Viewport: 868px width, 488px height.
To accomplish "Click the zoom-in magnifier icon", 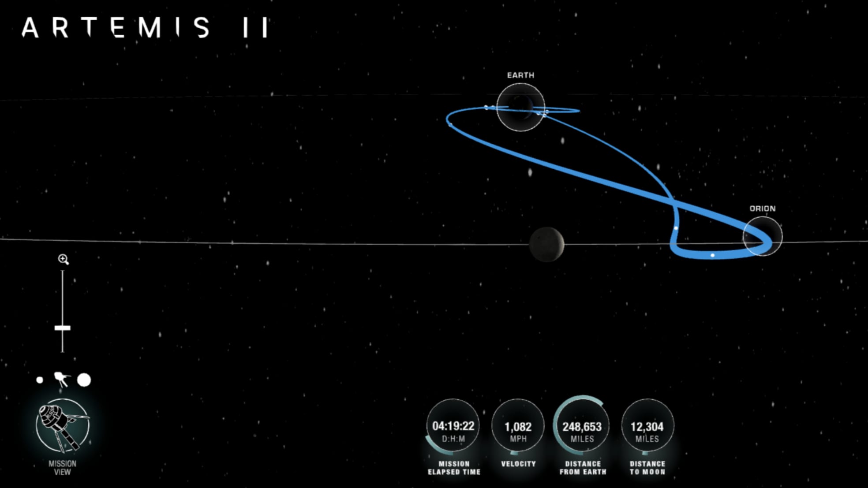I will pyautogui.click(x=64, y=259).
